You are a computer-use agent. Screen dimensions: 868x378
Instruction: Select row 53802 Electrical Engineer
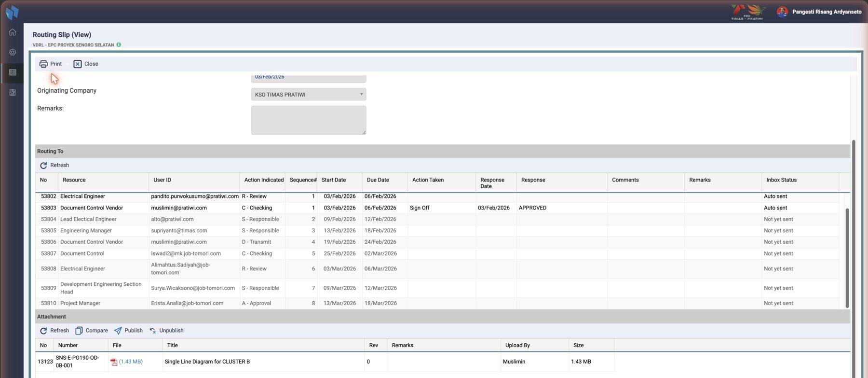click(x=437, y=196)
